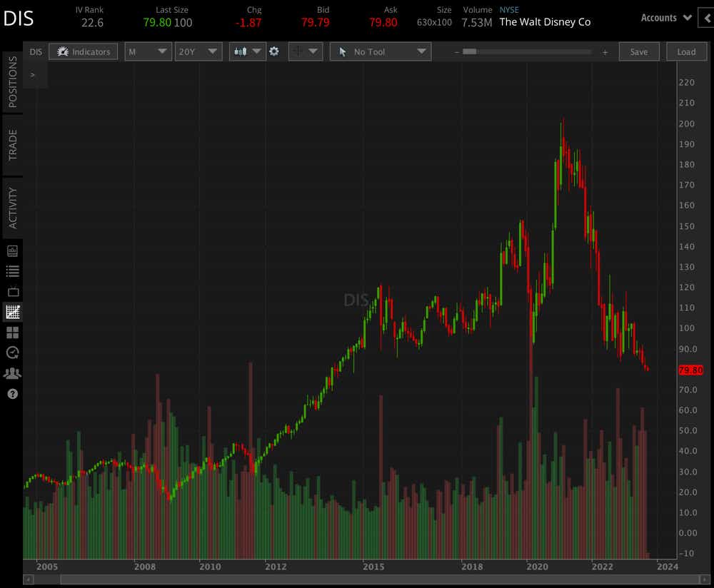Open the live TV sidebar icon

tap(13, 291)
